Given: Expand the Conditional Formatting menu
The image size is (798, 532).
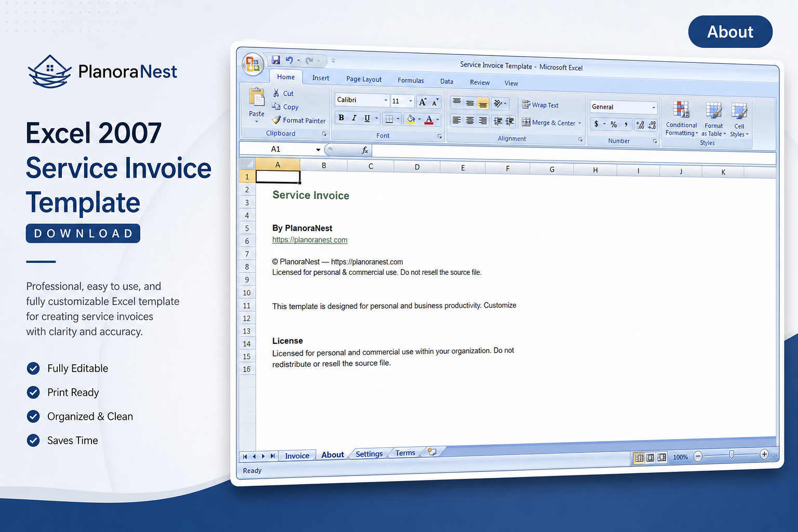Looking at the screenshot, I should click(x=682, y=119).
